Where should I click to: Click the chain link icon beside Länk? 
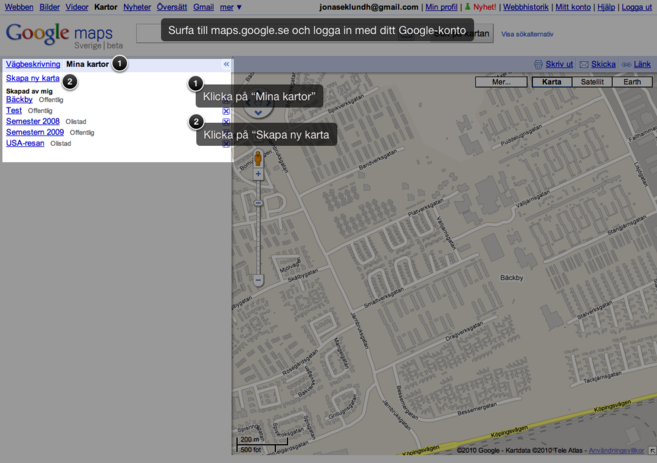pyautogui.click(x=627, y=65)
